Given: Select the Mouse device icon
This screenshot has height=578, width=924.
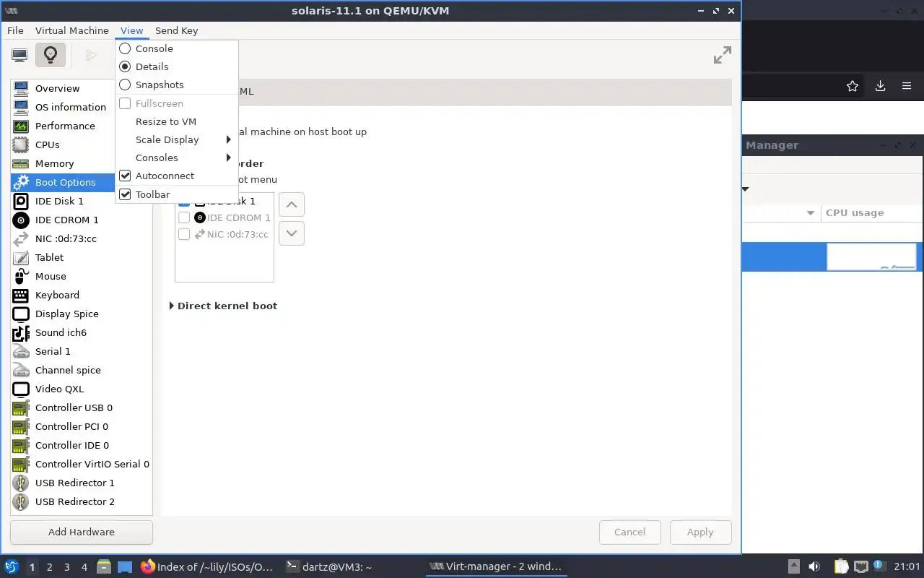Looking at the screenshot, I should (21, 276).
